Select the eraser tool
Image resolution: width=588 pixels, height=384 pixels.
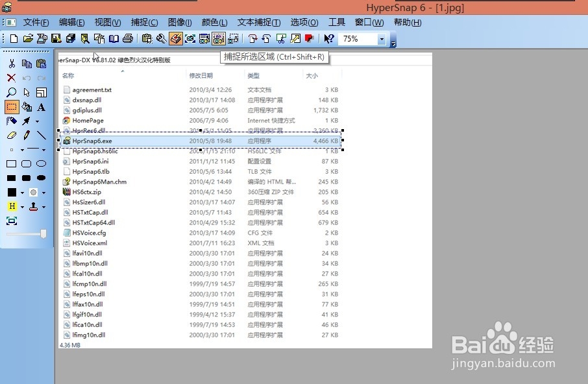click(x=12, y=135)
